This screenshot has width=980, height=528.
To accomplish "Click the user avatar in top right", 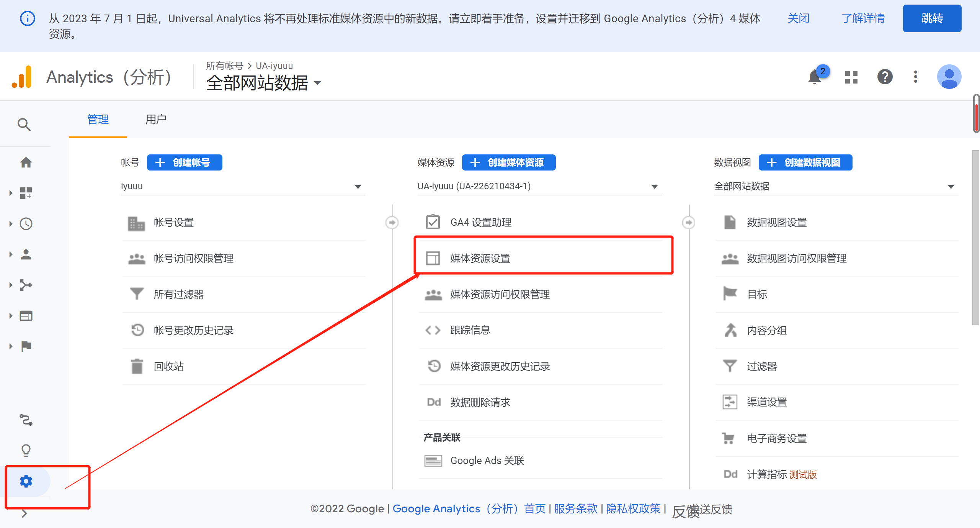I will click(949, 77).
